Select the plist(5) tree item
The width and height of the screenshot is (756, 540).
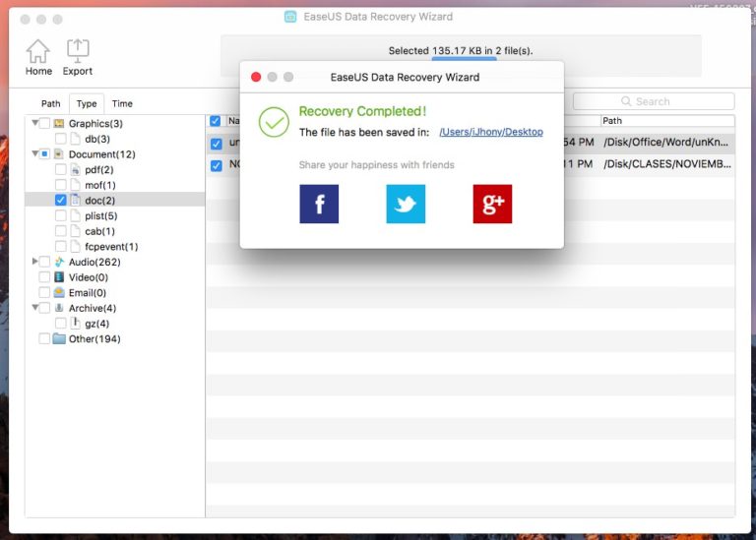click(x=100, y=215)
